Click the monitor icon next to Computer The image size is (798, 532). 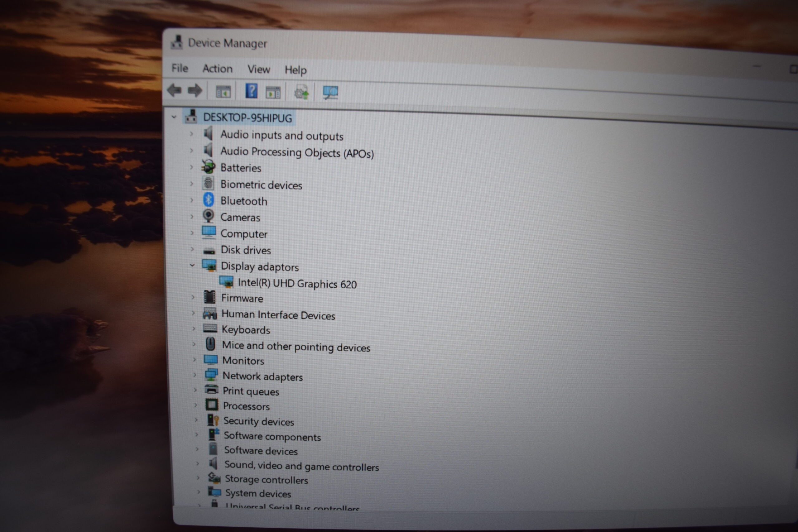pyautogui.click(x=209, y=232)
